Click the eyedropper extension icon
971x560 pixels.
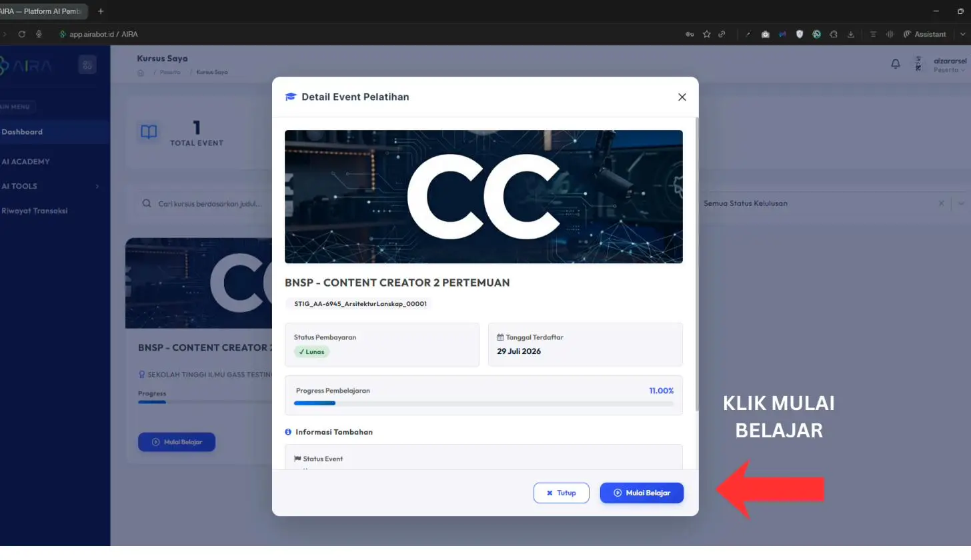click(x=748, y=34)
